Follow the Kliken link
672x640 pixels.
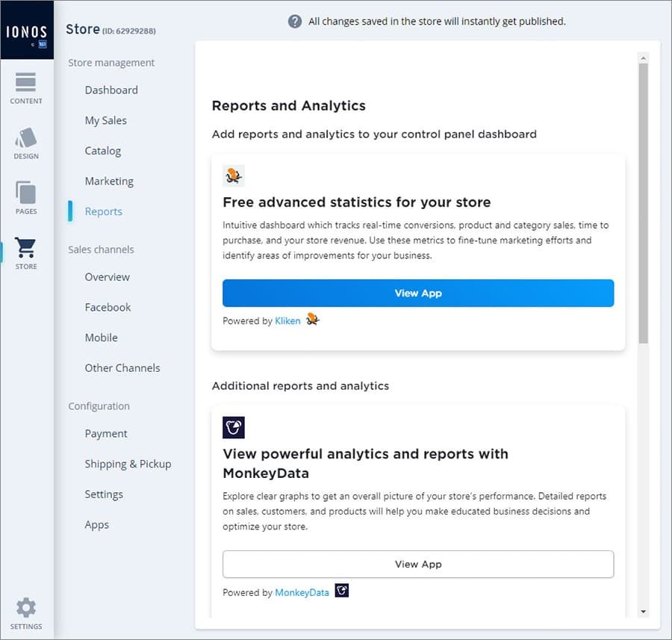click(x=288, y=320)
